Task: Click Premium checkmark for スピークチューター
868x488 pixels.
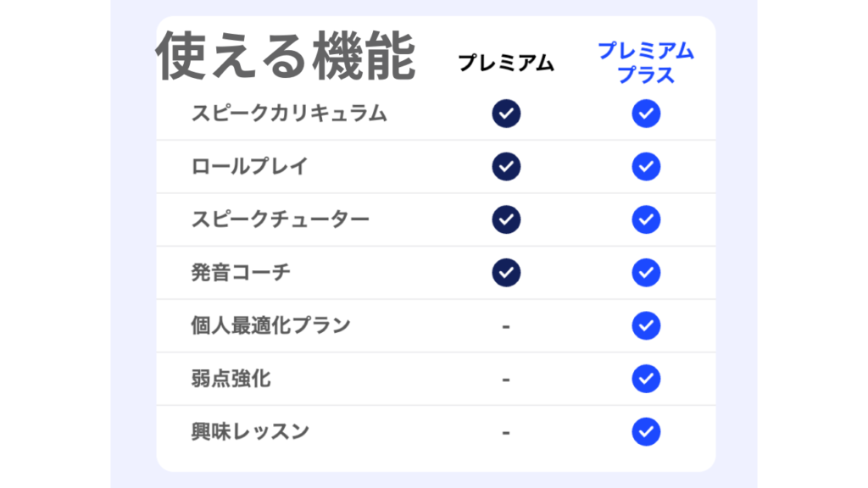Action: (x=506, y=219)
